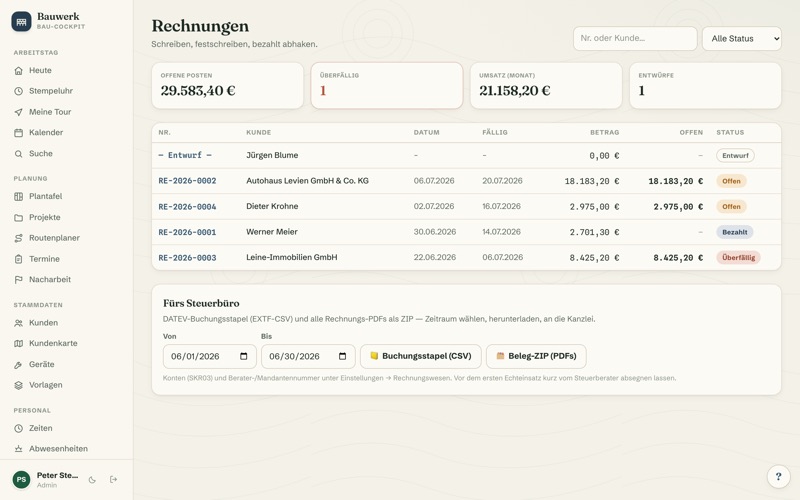Click the Entwurf badge for Jürgen Blume
The width and height of the screenshot is (800, 500).
coord(735,156)
